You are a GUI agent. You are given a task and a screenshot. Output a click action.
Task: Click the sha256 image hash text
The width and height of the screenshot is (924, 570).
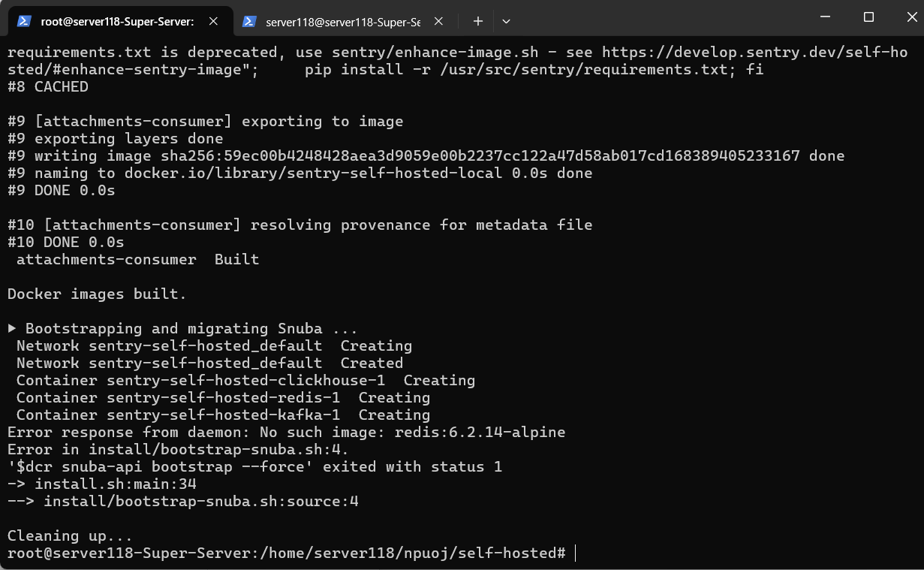point(480,156)
